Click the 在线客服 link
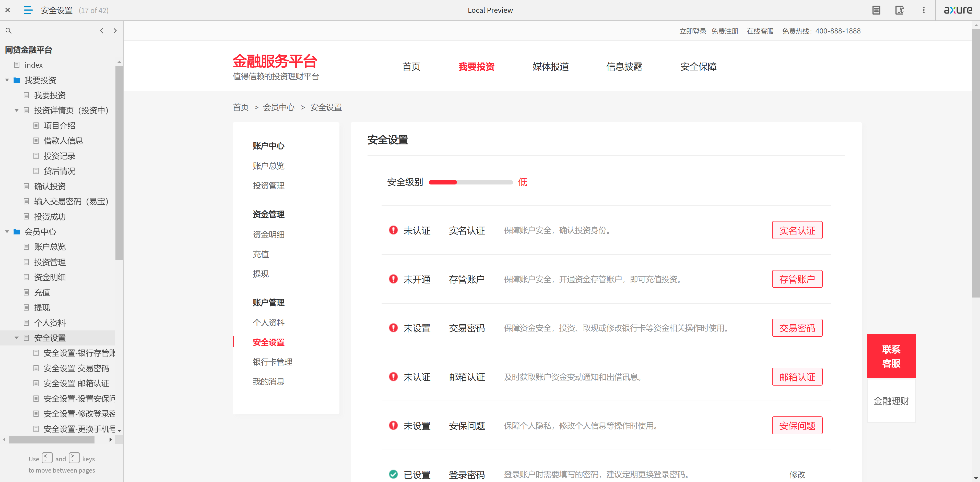This screenshot has height=482, width=980. pos(760,31)
